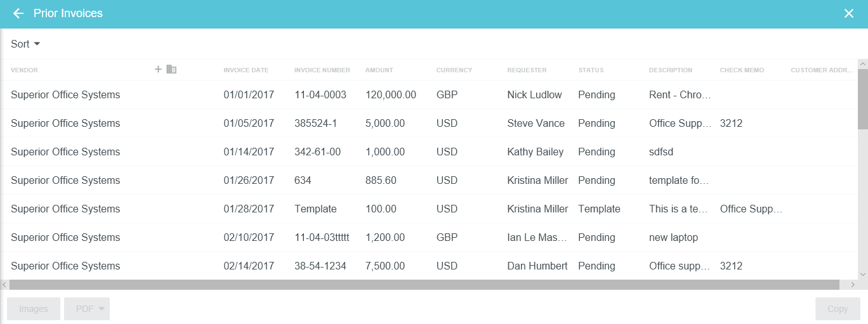Click the plus icon in Vendor header
Screen dimensions: 868x324
(x=159, y=69)
